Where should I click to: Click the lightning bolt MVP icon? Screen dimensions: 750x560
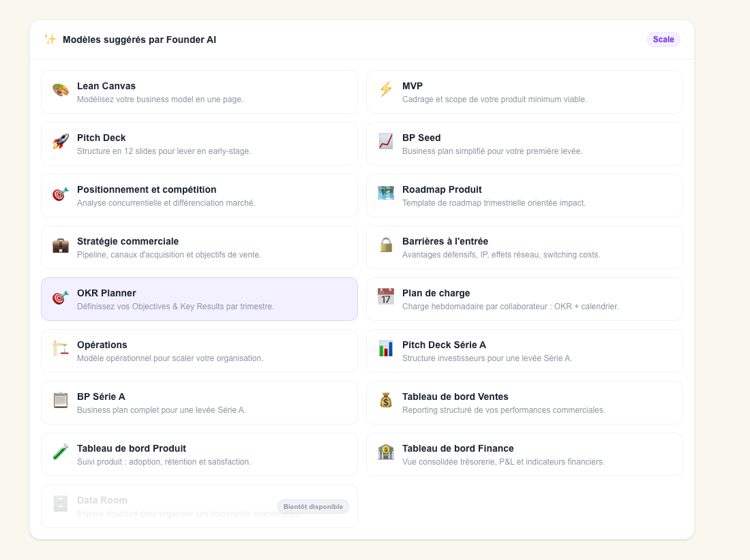coord(386,89)
